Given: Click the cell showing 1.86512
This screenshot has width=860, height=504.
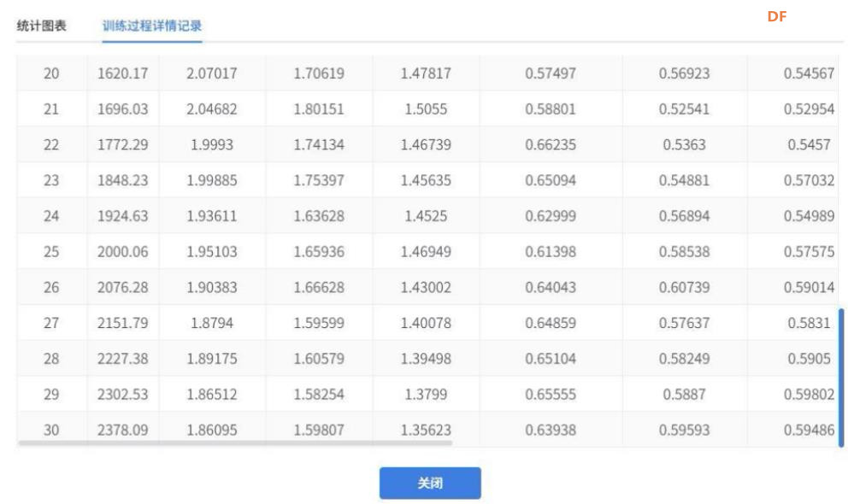Looking at the screenshot, I should point(212,394).
